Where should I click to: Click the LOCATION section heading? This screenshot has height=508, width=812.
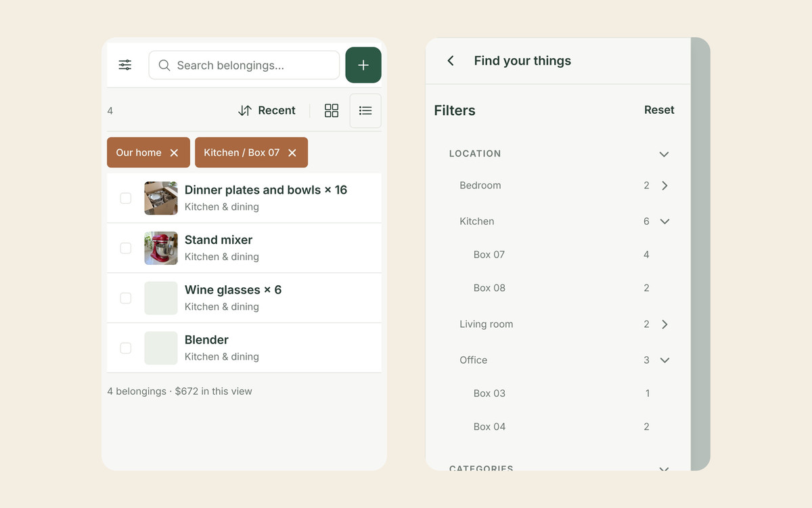point(475,154)
